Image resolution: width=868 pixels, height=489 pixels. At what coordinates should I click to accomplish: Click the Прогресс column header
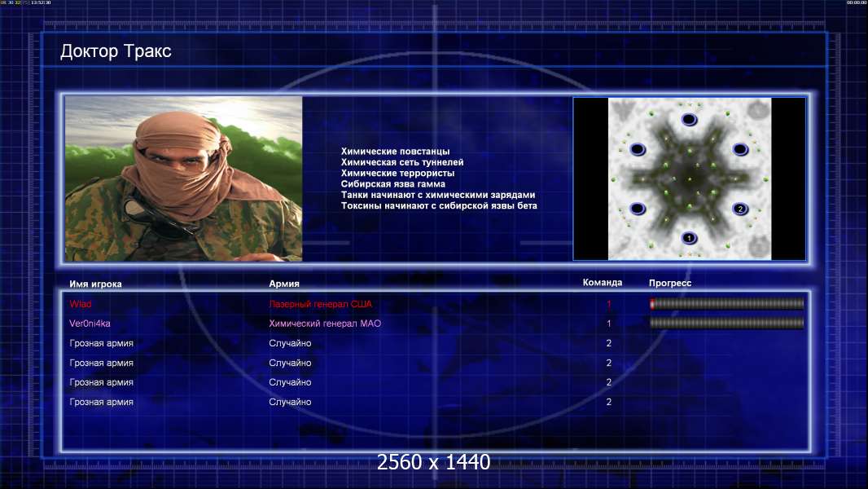tap(670, 283)
